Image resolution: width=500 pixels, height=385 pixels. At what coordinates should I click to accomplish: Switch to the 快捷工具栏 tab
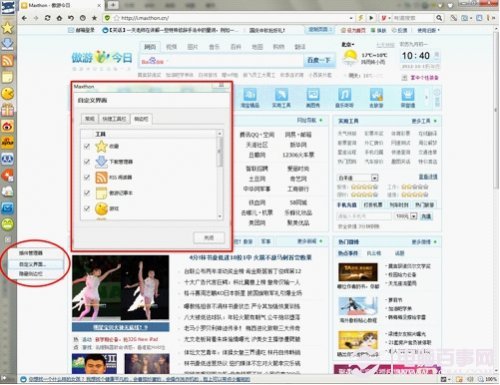(114, 119)
